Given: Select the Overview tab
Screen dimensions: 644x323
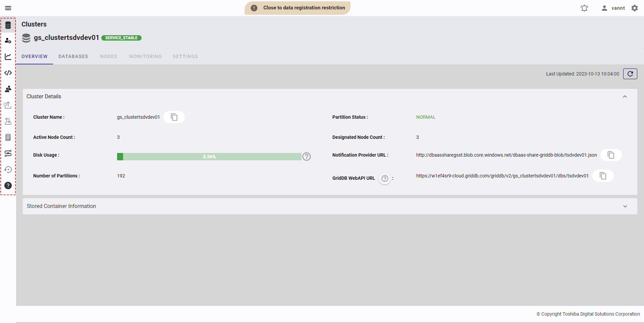Looking at the screenshot, I should pyautogui.click(x=35, y=56).
